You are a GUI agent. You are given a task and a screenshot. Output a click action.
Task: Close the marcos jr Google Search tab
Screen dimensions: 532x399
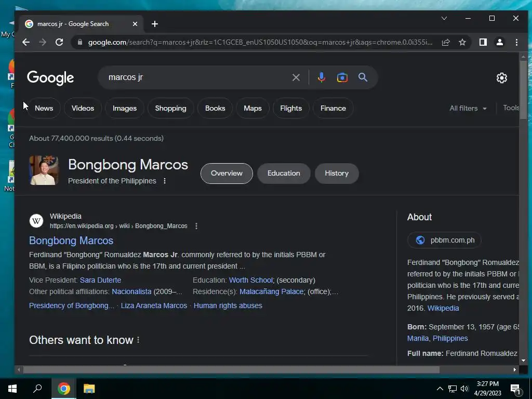point(135,24)
